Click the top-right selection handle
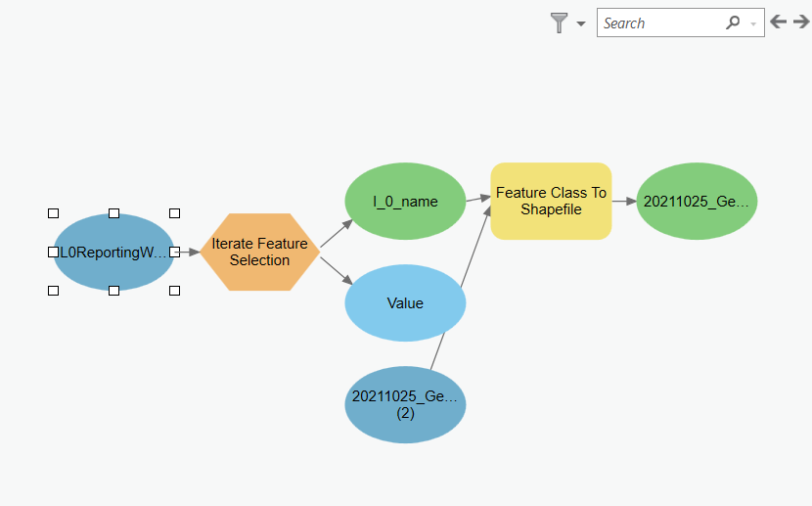This screenshot has height=506, width=812. coord(175,212)
